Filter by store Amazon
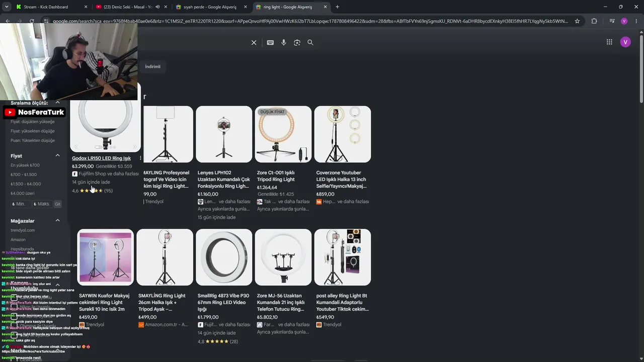Image resolution: width=644 pixels, height=362 pixels. (18, 240)
